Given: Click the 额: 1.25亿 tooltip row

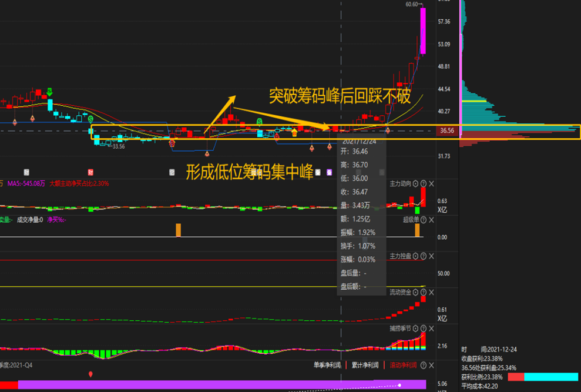Looking at the screenshot, I should click(x=356, y=219).
